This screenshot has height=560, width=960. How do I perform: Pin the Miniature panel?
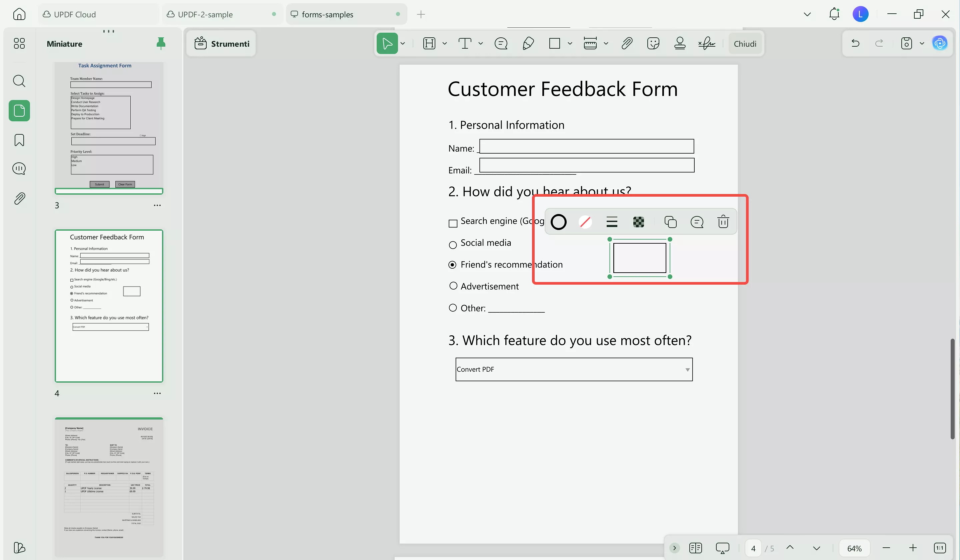coord(161,43)
